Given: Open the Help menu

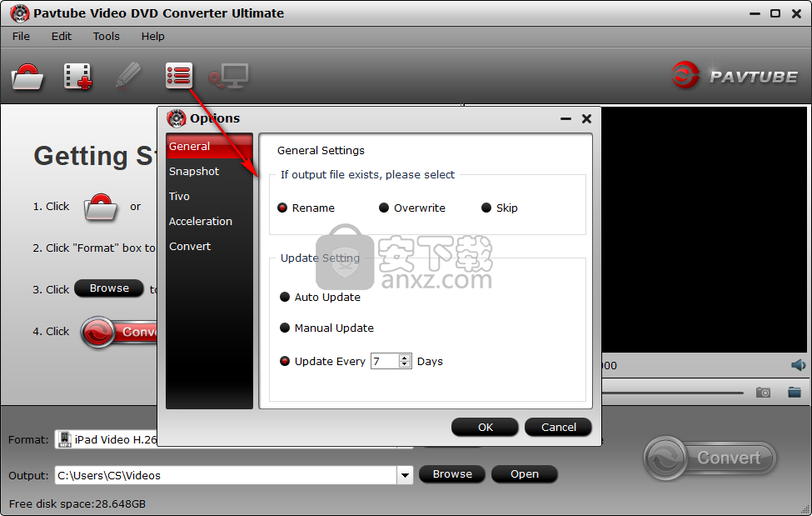Looking at the screenshot, I should pos(152,37).
